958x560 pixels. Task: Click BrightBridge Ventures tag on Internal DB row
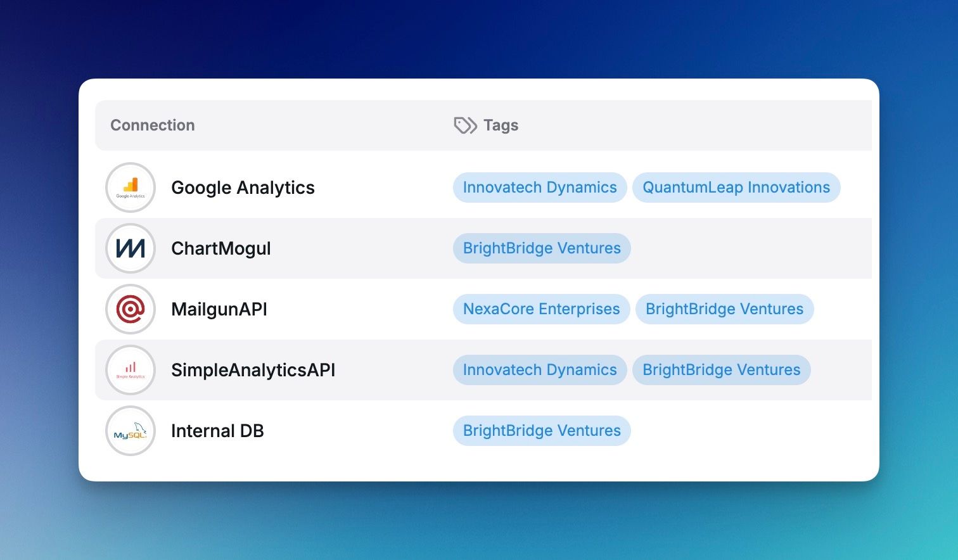(x=542, y=431)
